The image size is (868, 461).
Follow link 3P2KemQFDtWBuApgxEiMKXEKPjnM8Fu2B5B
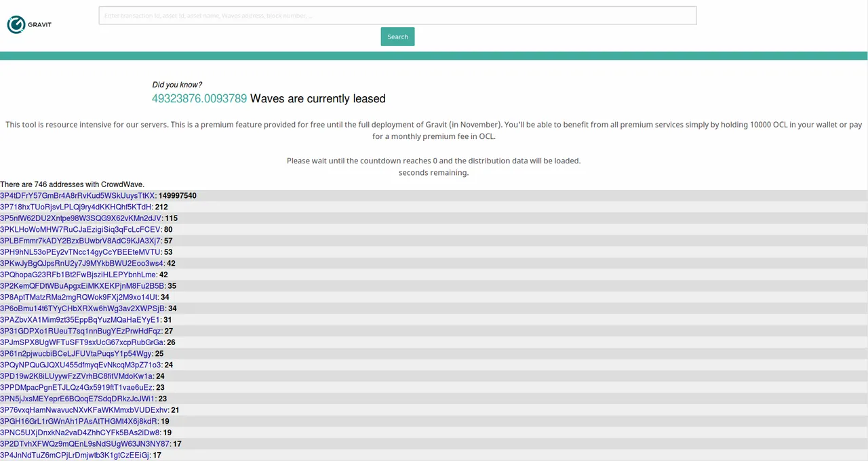tap(83, 286)
